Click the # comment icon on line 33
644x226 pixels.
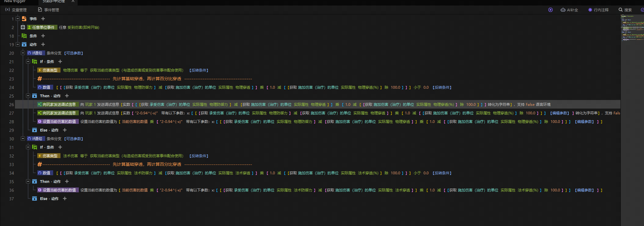coord(39,164)
